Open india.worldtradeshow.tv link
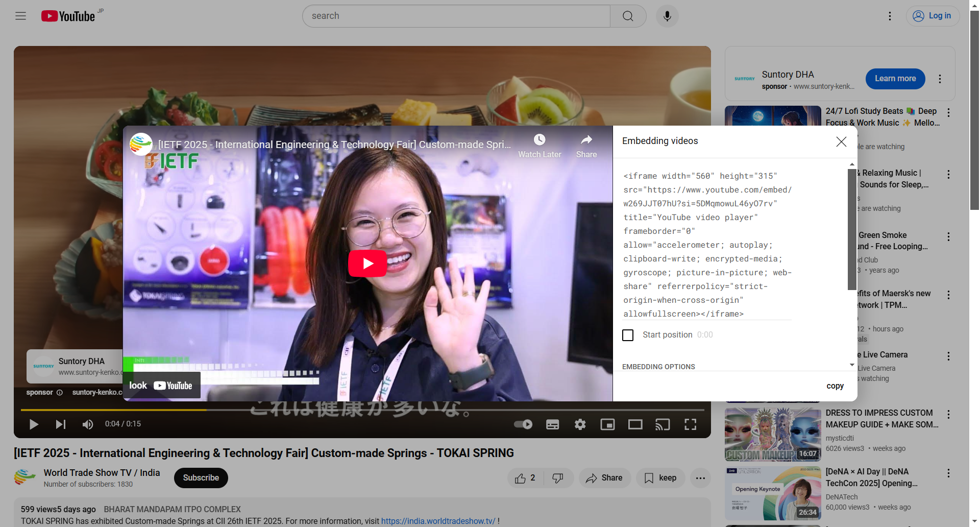 coord(438,521)
